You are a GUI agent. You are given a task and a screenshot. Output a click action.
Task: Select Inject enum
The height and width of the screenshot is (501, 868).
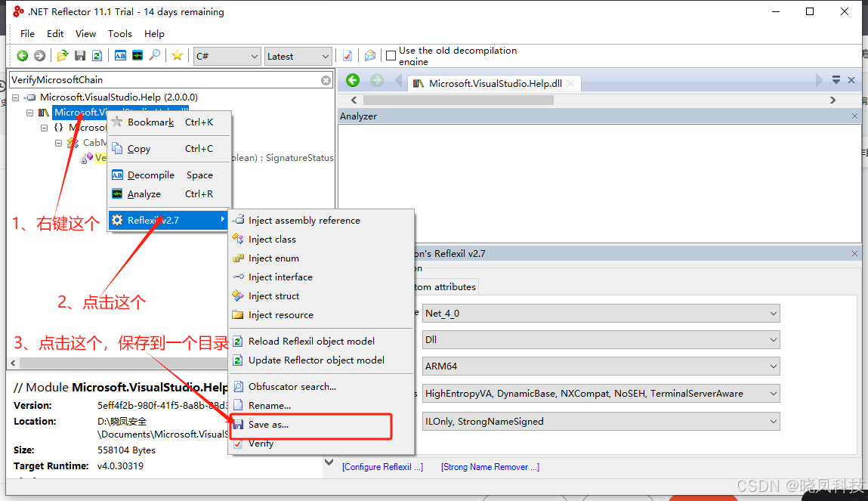[x=321, y=258]
